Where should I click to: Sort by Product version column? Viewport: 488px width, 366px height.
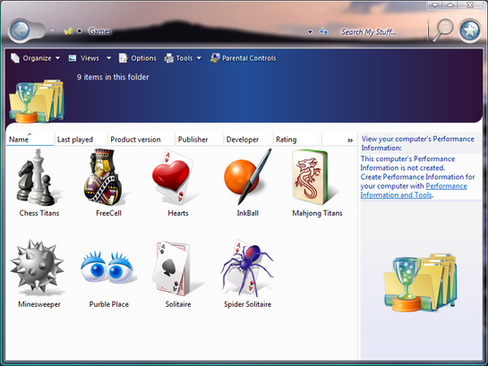141,139
